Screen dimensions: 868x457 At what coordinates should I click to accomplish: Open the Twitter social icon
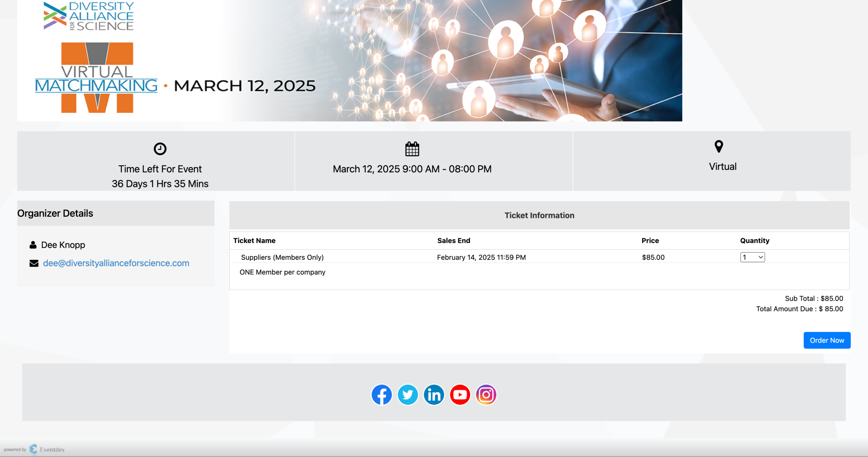tap(408, 394)
